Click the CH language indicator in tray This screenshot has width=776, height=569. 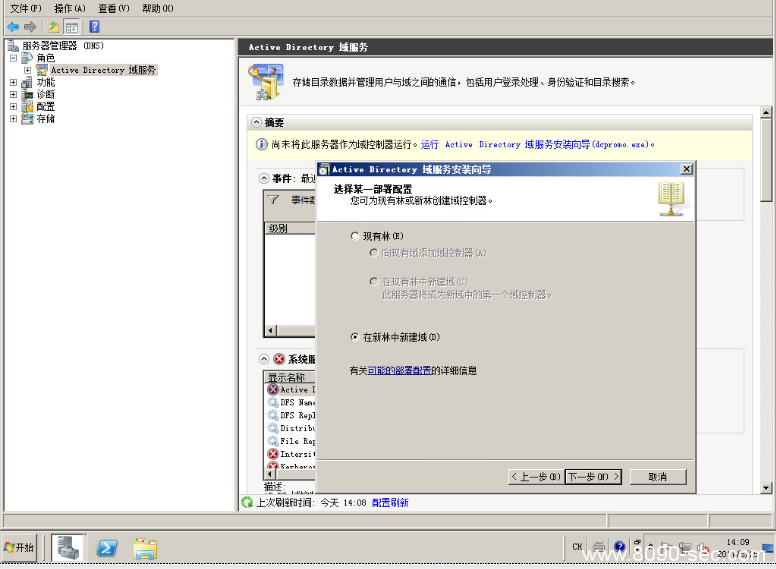[x=577, y=547]
